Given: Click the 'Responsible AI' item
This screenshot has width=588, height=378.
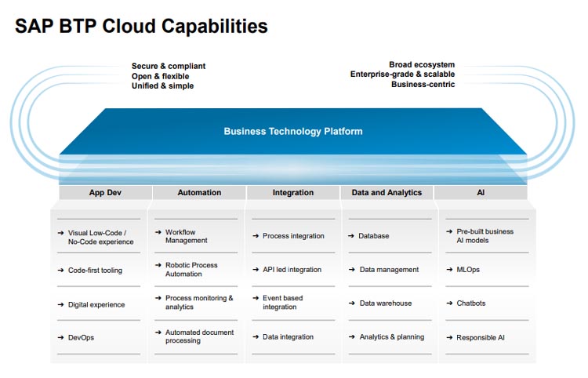Looking at the screenshot, I should tap(481, 337).
